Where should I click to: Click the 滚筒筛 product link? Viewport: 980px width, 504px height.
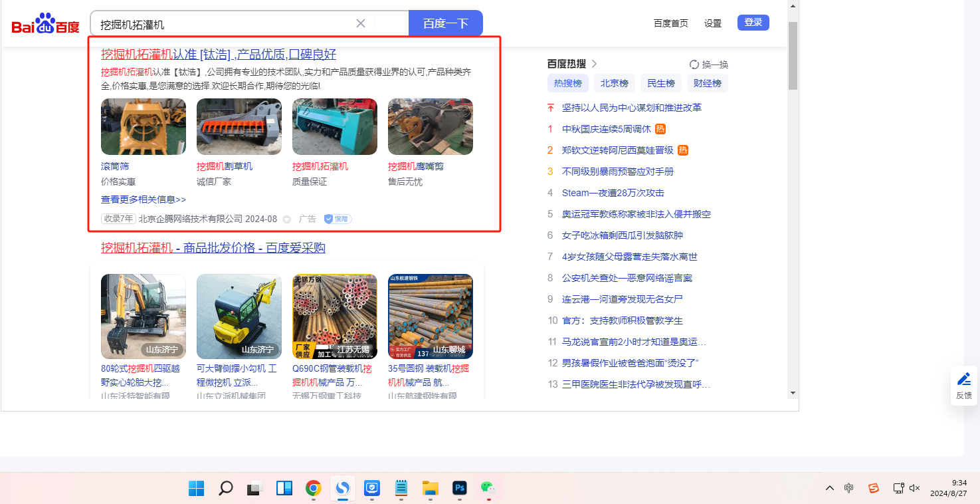pyautogui.click(x=115, y=166)
